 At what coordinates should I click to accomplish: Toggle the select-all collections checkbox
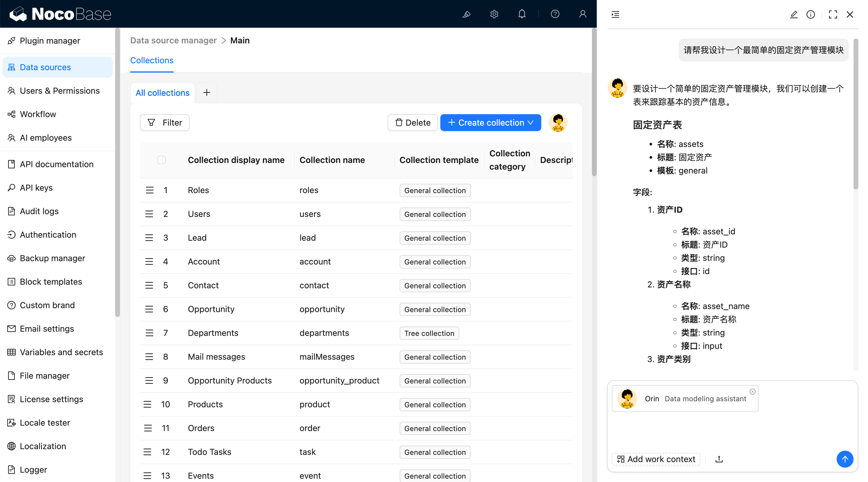click(162, 160)
